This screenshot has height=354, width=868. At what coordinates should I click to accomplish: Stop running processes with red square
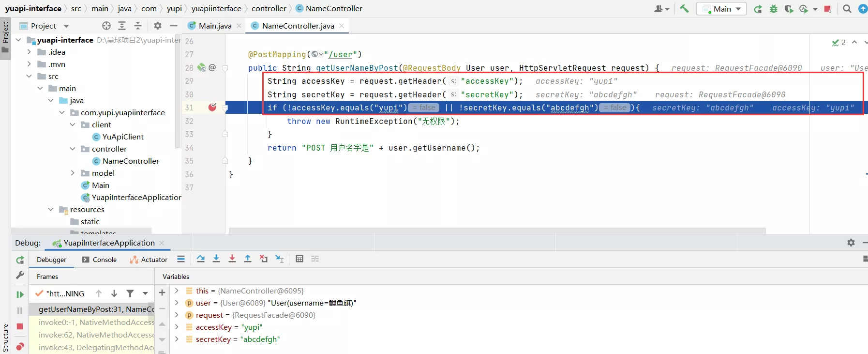pyautogui.click(x=828, y=9)
